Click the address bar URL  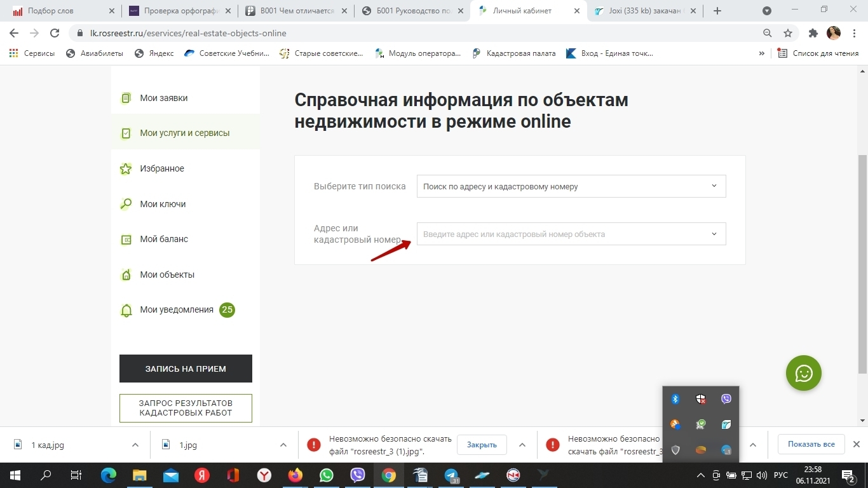coord(188,33)
